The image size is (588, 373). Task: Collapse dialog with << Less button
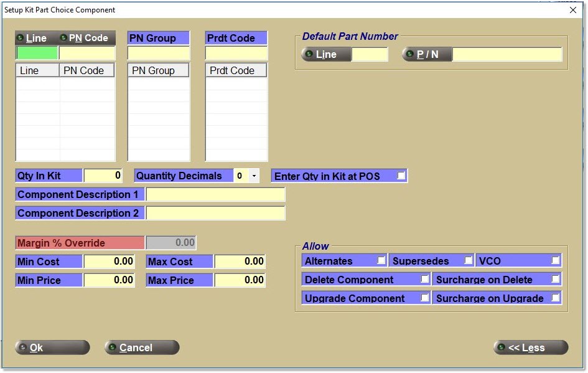point(530,347)
